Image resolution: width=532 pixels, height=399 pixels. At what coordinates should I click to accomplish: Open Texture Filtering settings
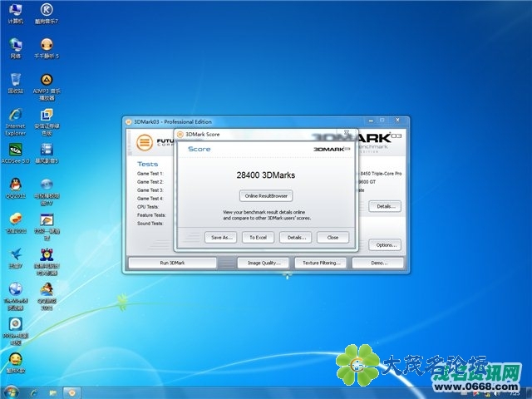pyautogui.click(x=321, y=263)
